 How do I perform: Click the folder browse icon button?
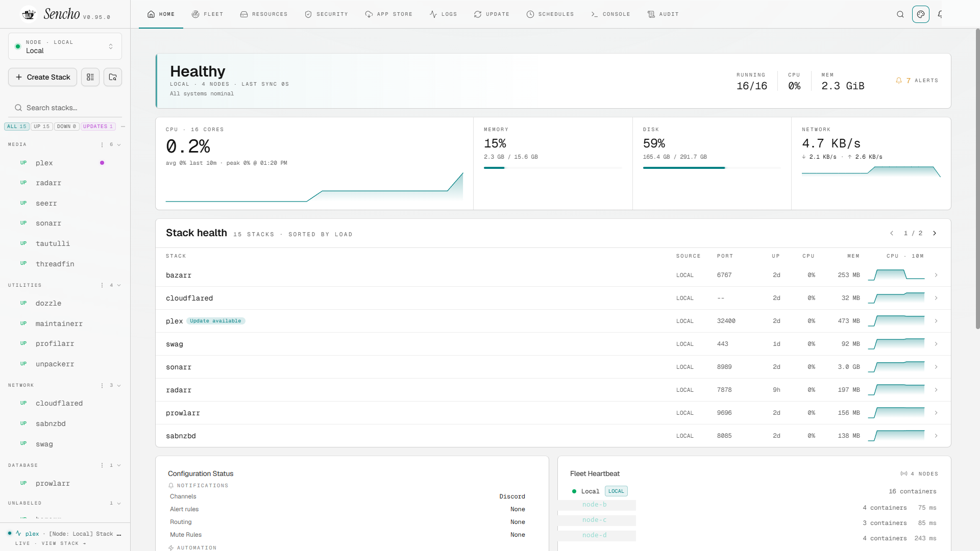(113, 77)
